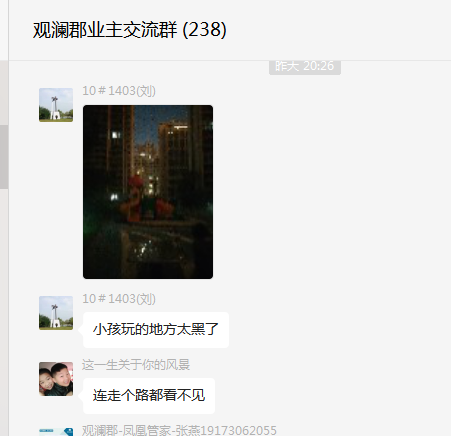Image resolution: width=451 pixels, height=436 pixels.
Task: Click sender name 10#1403(刘) above the photo
Action: click(x=119, y=91)
